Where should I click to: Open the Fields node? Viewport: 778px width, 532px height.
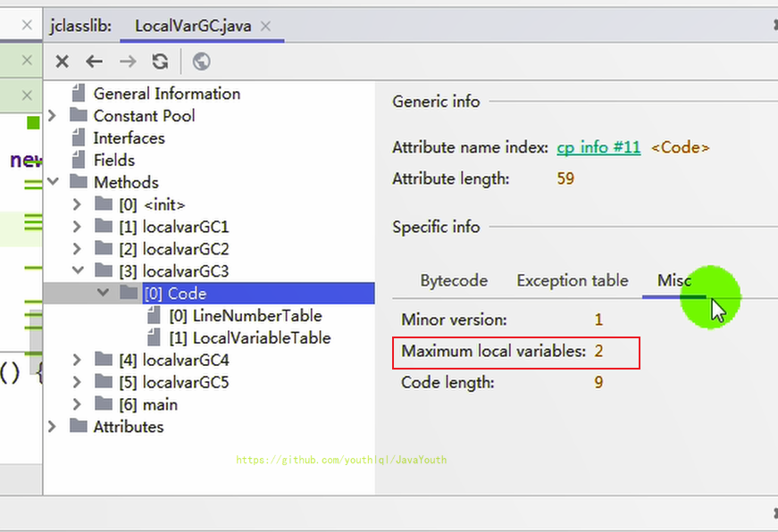[114, 160]
